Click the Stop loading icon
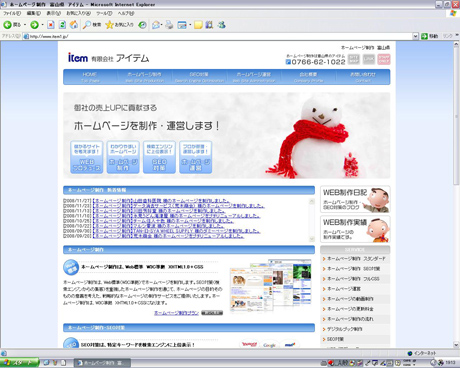This screenshot has width=460, height=368. pos(51,25)
